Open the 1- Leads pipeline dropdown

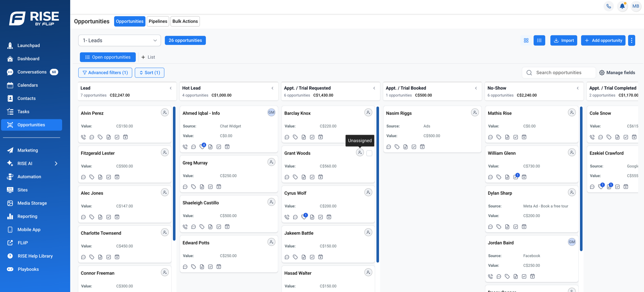tap(119, 41)
